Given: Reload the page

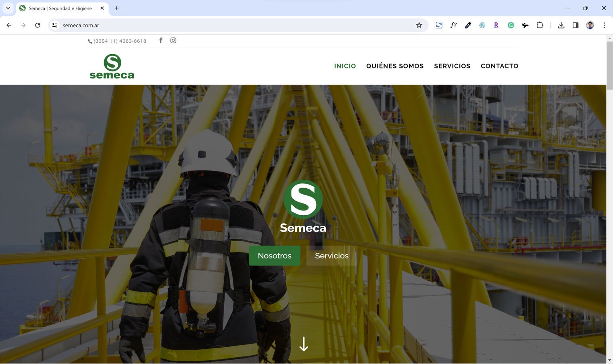Looking at the screenshot, I should coord(38,25).
